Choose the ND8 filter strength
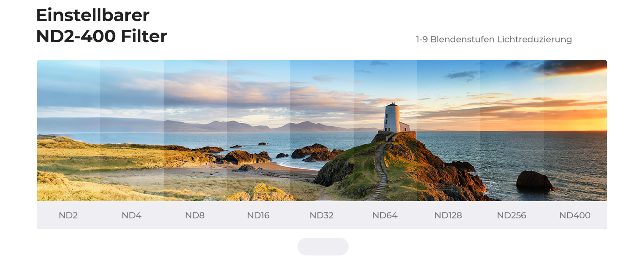This screenshot has width=644, height=264. click(195, 215)
